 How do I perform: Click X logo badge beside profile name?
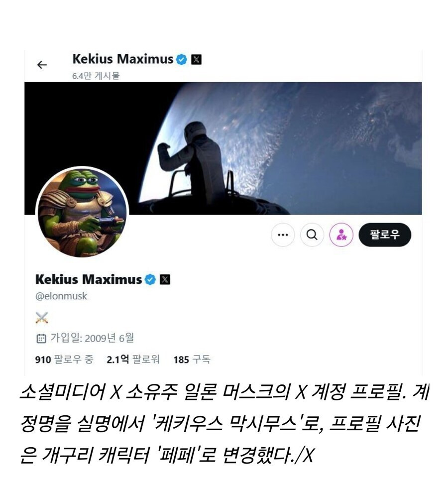click(x=165, y=280)
